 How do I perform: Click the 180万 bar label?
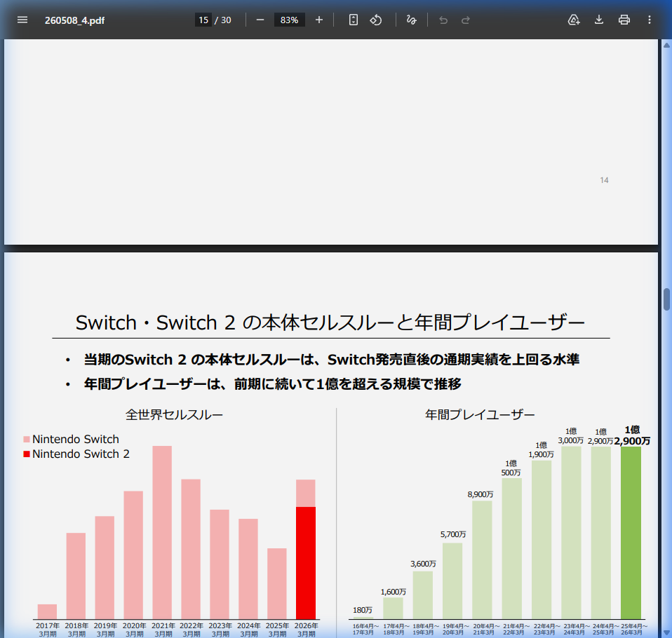[x=363, y=610]
